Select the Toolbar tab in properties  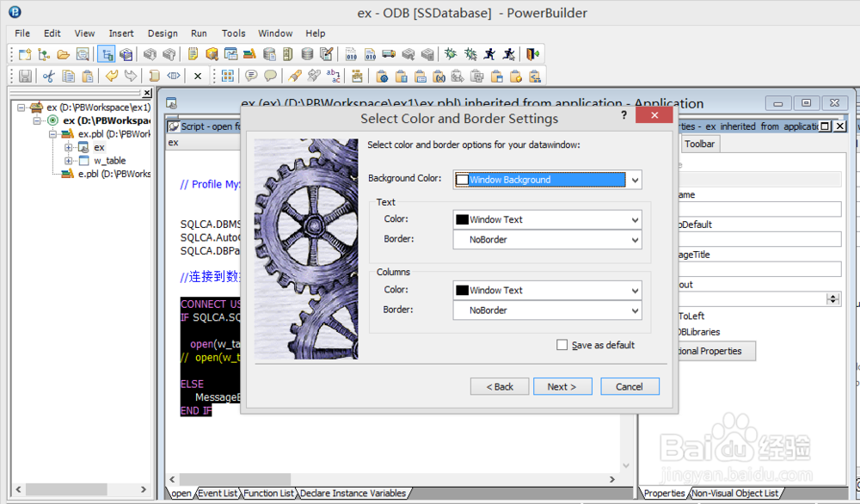point(700,144)
